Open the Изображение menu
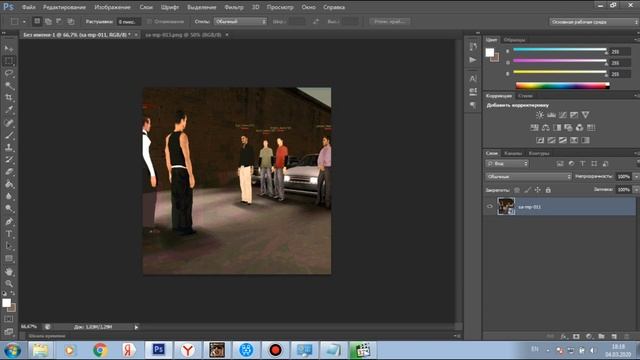 (112, 7)
